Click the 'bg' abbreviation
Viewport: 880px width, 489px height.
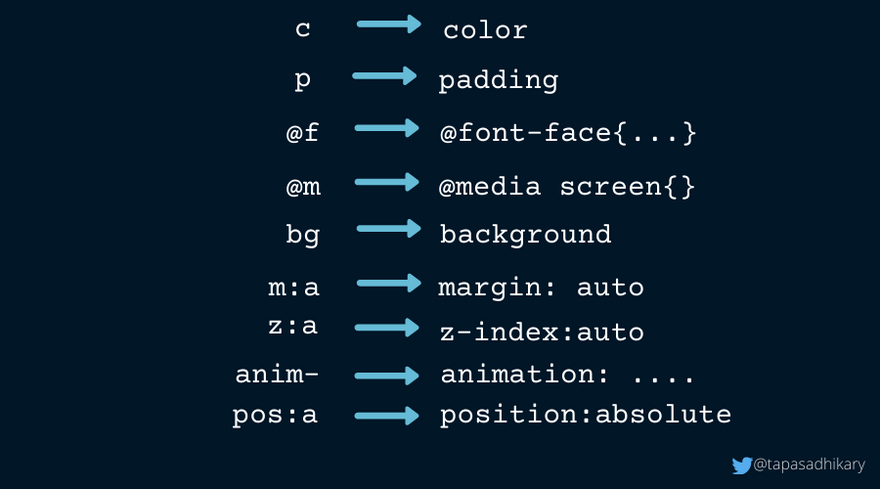click(302, 235)
